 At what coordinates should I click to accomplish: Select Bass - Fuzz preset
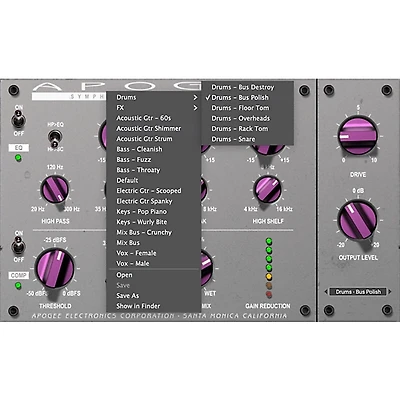pos(154,159)
